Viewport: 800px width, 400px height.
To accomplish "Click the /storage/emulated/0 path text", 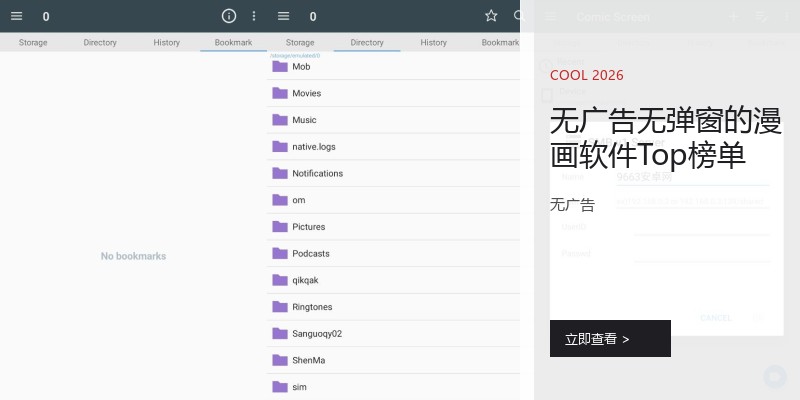I will (x=295, y=55).
